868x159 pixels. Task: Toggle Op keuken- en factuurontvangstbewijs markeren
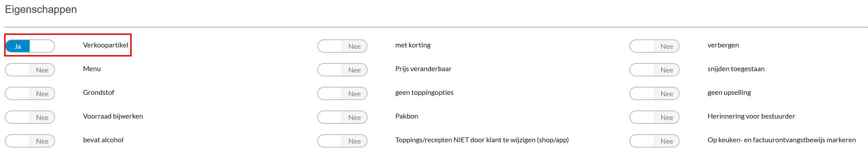tap(654, 141)
